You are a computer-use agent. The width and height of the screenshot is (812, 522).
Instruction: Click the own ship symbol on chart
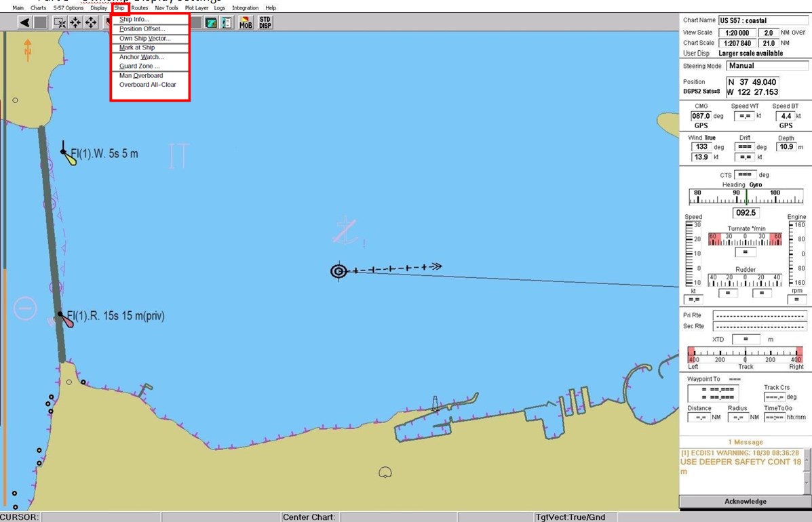(x=339, y=271)
